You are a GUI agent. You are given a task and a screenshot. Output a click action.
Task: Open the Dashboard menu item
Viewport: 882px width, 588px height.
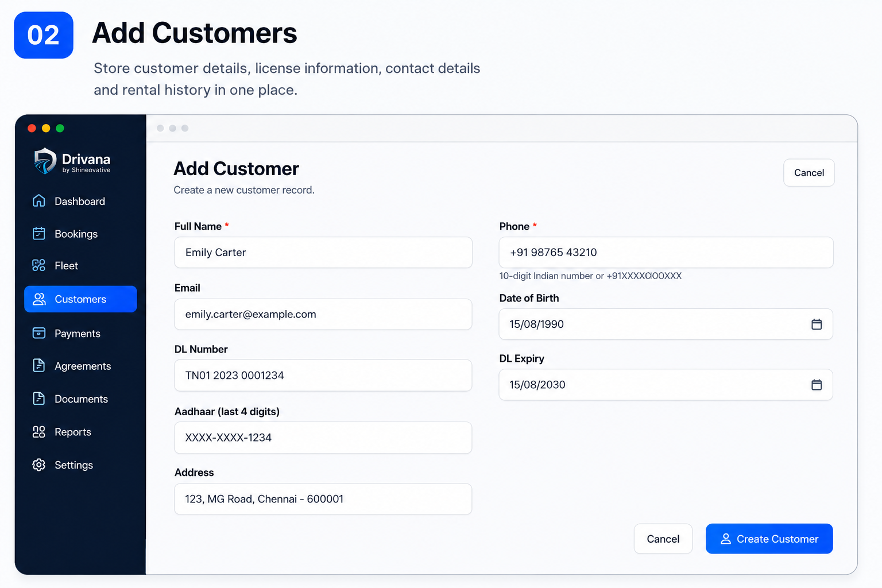coord(80,201)
